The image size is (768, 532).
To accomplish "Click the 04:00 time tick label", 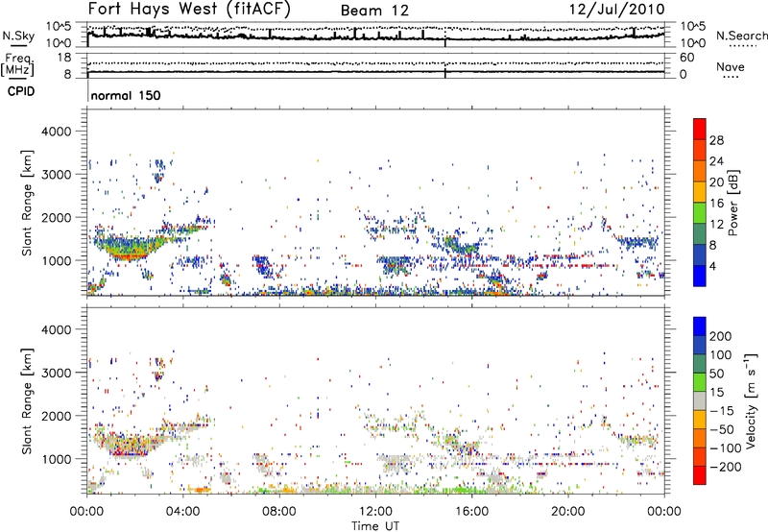I will [x=182, y=512].
